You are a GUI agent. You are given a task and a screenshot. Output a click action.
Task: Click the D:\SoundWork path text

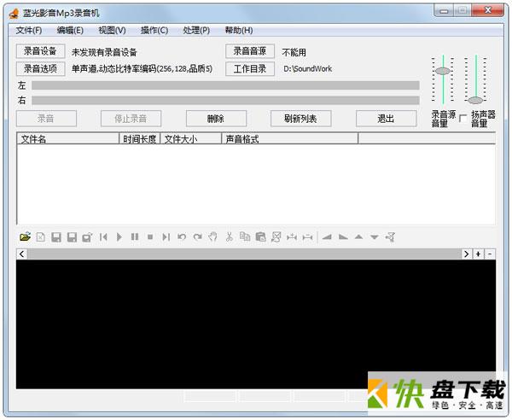(307, 69)
